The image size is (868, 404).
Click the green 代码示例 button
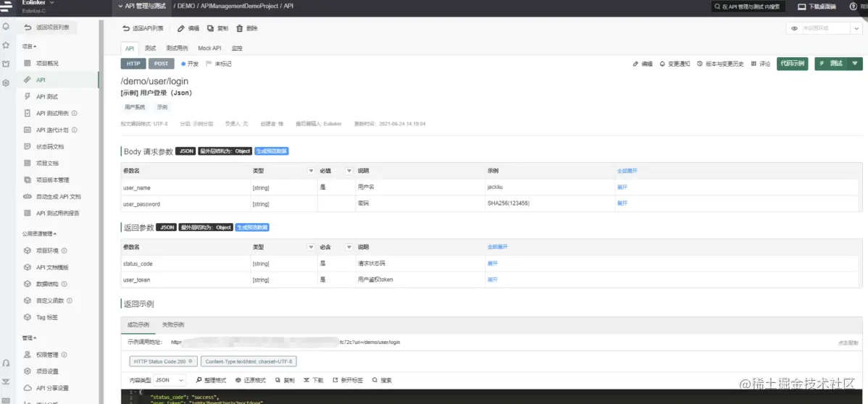click(x=792, y=64)
